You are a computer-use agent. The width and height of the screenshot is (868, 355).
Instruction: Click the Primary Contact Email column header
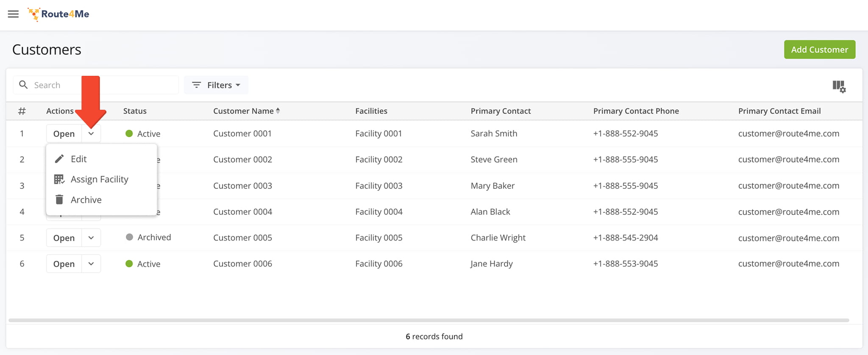tap(779, 111)
